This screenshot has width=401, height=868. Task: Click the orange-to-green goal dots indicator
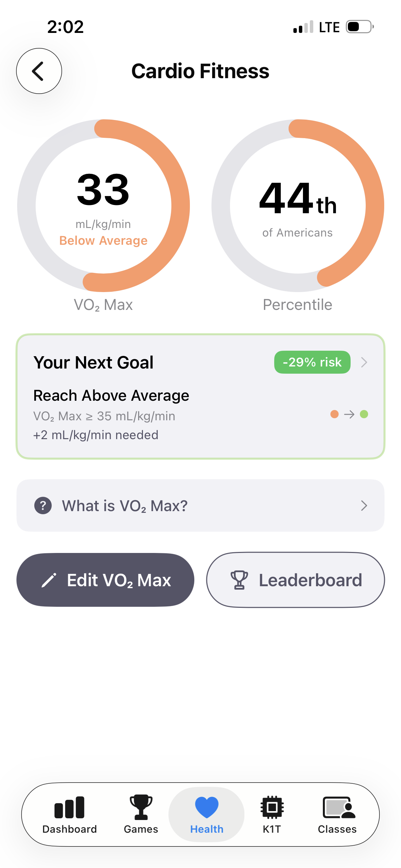click(349, 414)
